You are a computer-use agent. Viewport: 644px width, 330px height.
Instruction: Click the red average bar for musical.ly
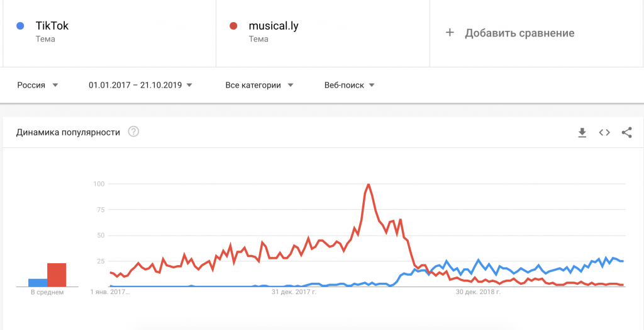click(x=57, y=275)
